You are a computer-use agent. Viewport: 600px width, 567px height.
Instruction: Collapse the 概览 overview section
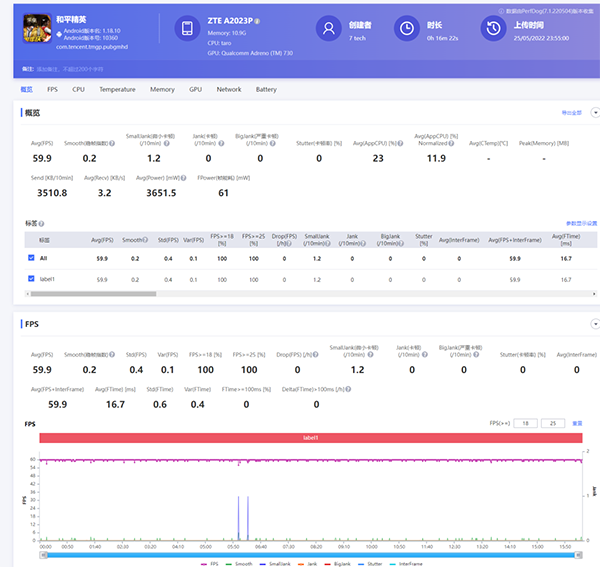pos(595,113)
